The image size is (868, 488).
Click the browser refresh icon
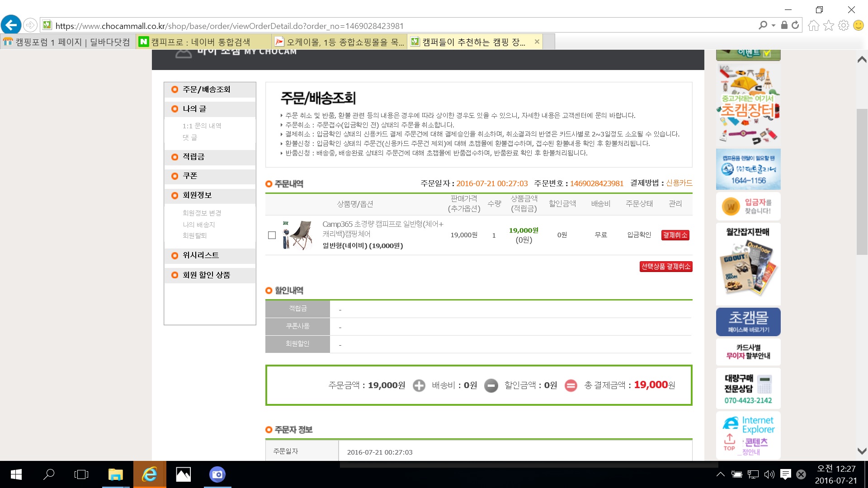[x=795, y=25]
